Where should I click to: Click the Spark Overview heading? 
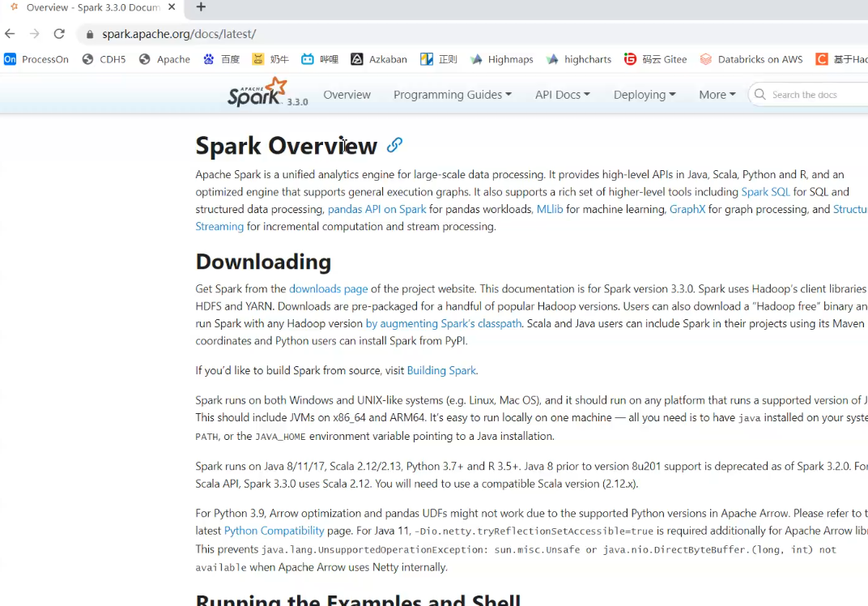[x=286, y=146]
